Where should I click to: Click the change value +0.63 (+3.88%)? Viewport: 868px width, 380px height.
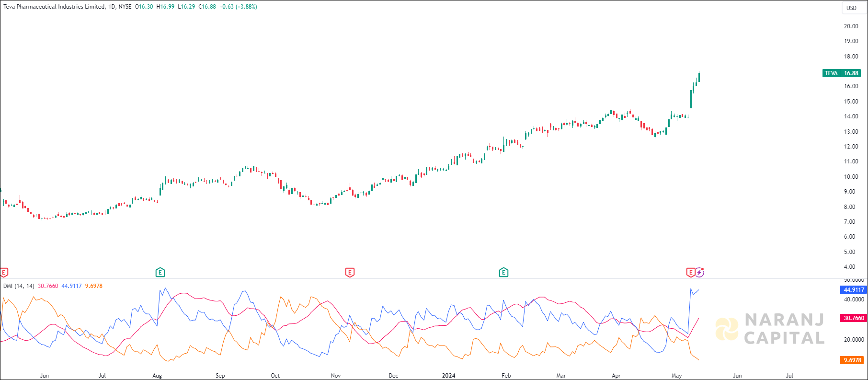[238, 7]
